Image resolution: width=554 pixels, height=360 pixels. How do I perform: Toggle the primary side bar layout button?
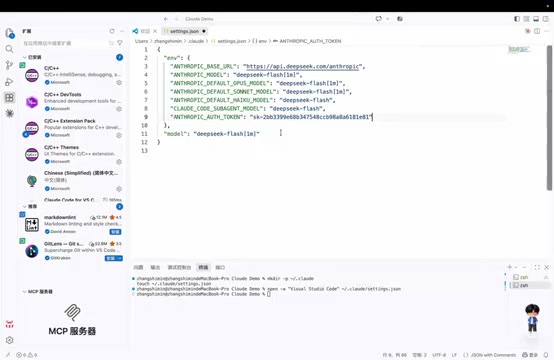517,19
